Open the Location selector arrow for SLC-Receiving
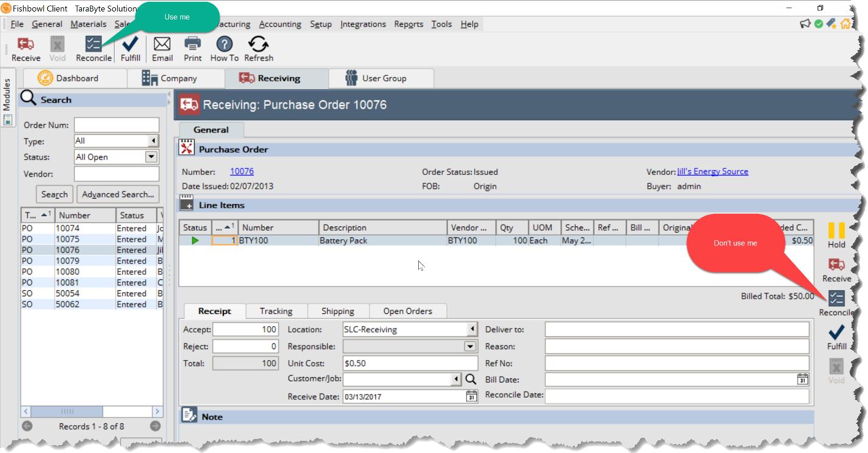The width and height of the screenshot is (868, 453). 472,330
